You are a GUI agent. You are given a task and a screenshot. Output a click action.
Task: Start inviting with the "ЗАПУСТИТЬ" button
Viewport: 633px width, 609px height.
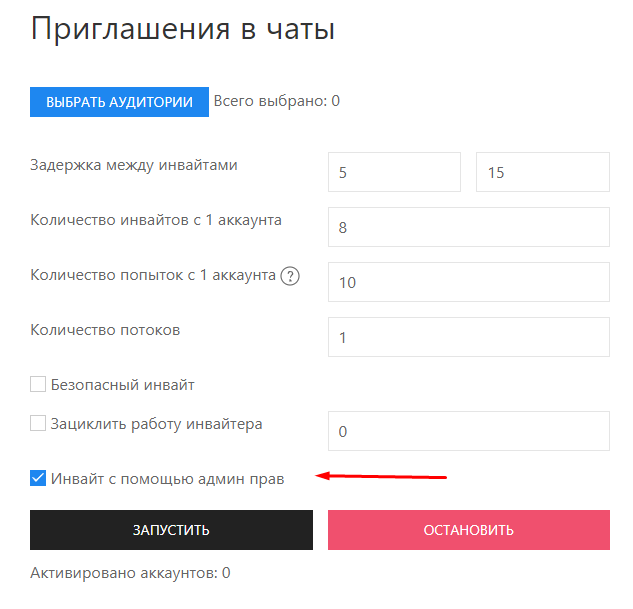coord(171,530)
